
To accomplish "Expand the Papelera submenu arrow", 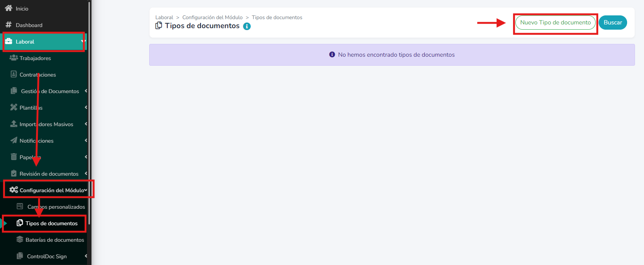I will [x=86, y=157].
